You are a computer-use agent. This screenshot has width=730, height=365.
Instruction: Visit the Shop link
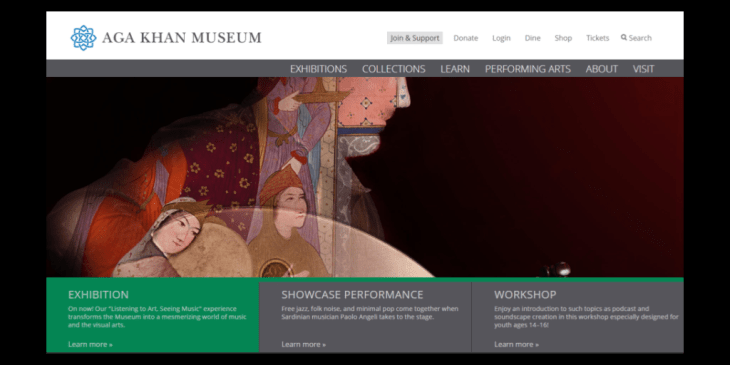[x=563, y=38]
